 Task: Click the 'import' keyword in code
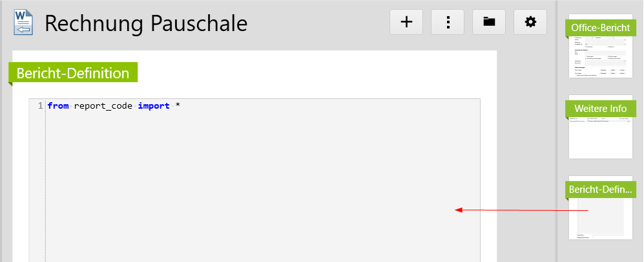click(153, 106)
